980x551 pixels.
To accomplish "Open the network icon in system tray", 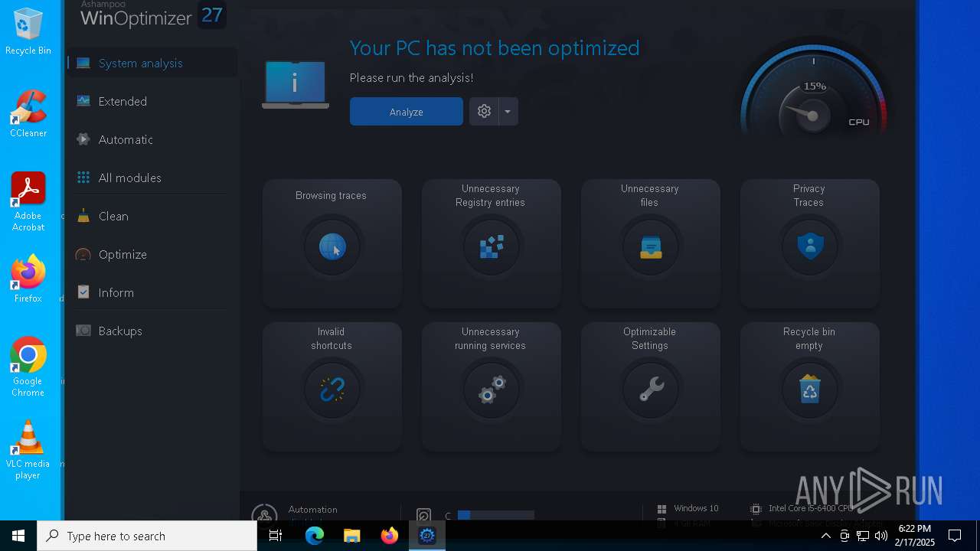I will point(863,536).
